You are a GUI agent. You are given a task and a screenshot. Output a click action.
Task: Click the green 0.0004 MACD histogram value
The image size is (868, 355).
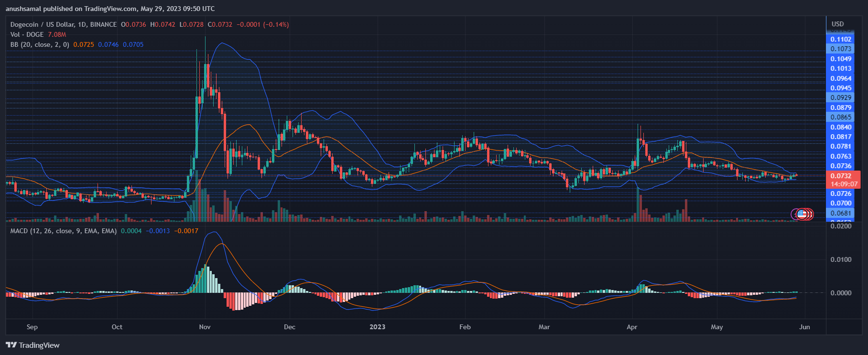[x=131, y=231]
